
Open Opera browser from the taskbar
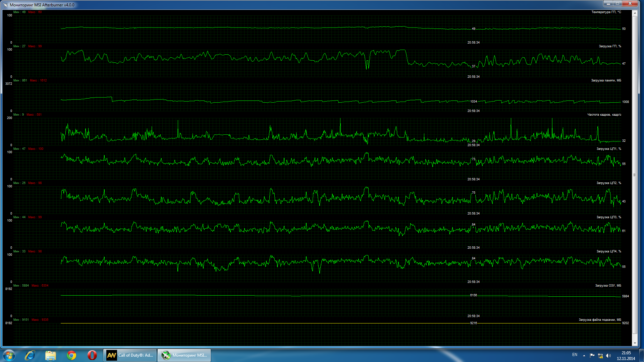92,355
